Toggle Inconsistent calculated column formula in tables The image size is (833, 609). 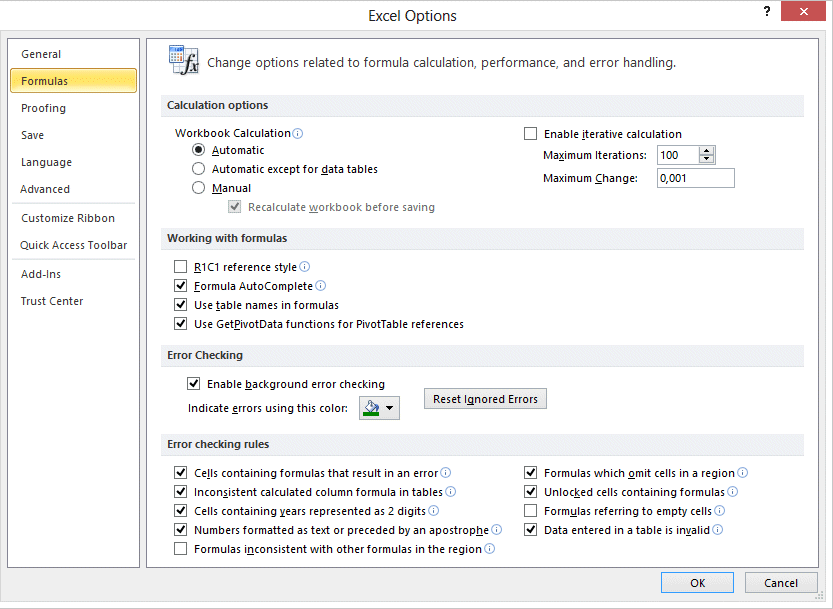181,492
